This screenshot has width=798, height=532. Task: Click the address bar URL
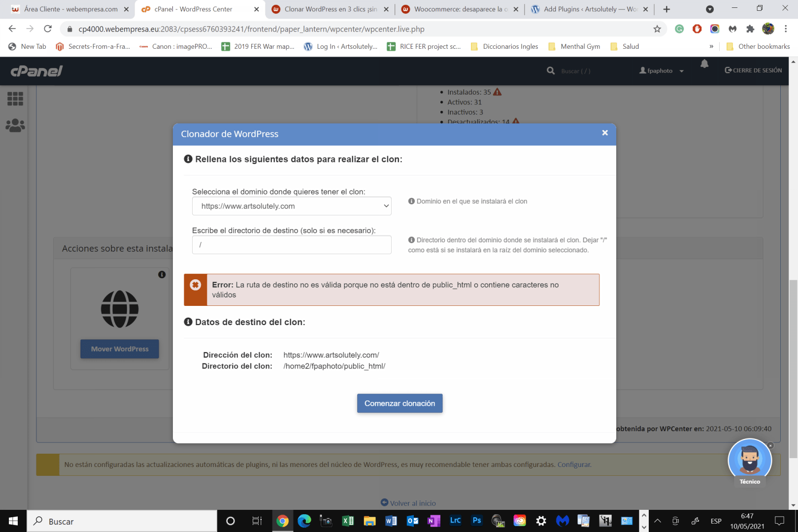click(x=251, y=29)
